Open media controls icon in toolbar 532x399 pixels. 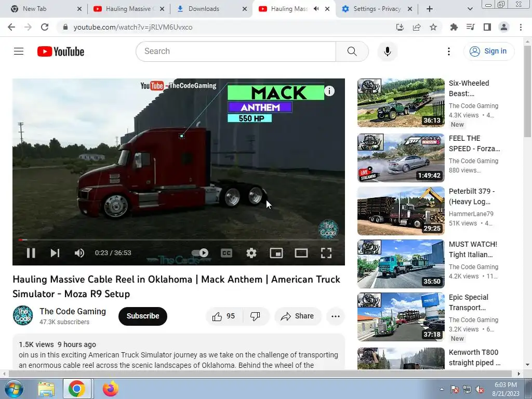[470, 27]
